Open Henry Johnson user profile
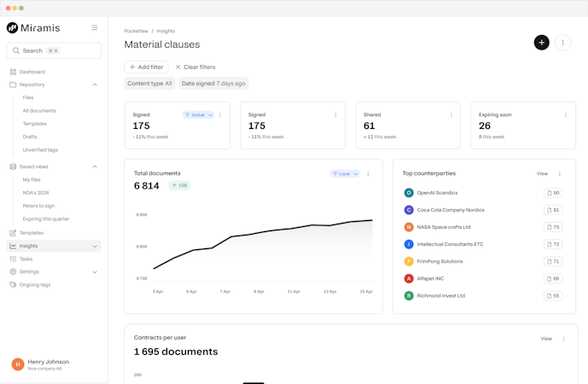 click(40, 364)
